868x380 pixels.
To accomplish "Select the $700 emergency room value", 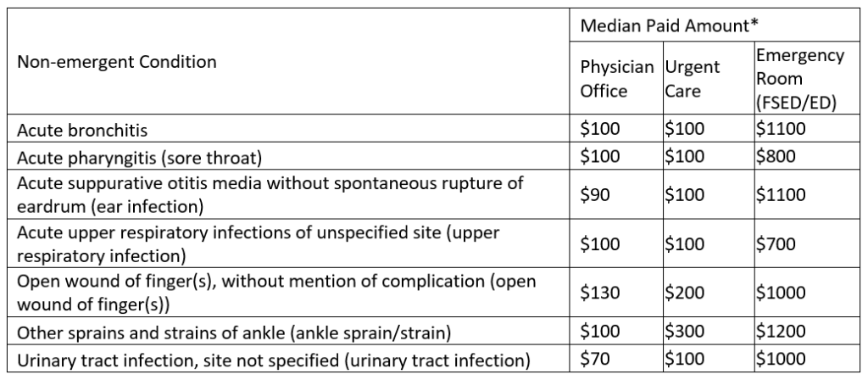I will point(775,243).
